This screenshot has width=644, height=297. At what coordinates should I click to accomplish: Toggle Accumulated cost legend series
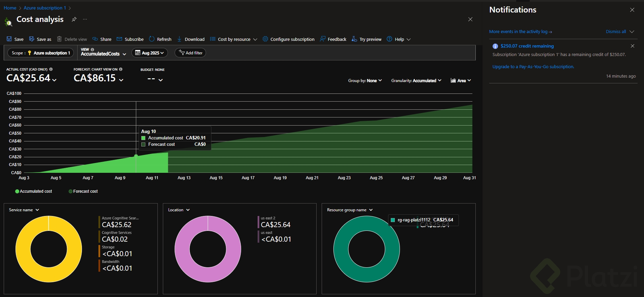(34, 191)
